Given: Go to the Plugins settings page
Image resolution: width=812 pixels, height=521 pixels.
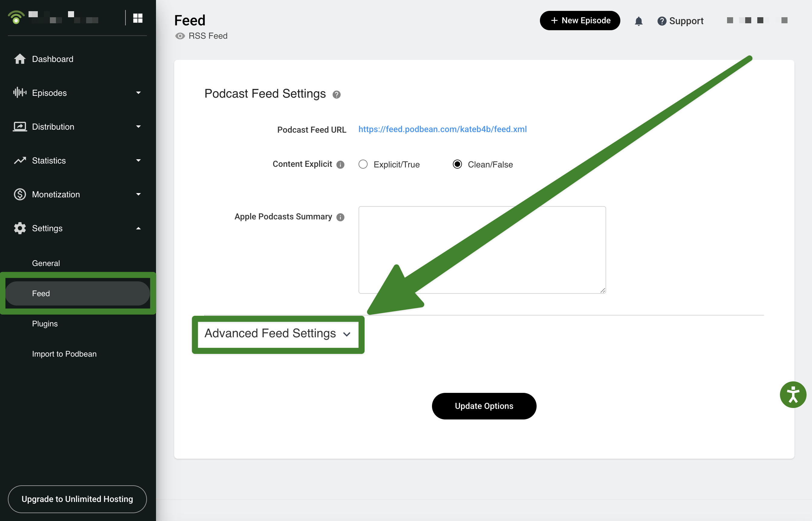Looking at the screenshot, I should [45, 324].
